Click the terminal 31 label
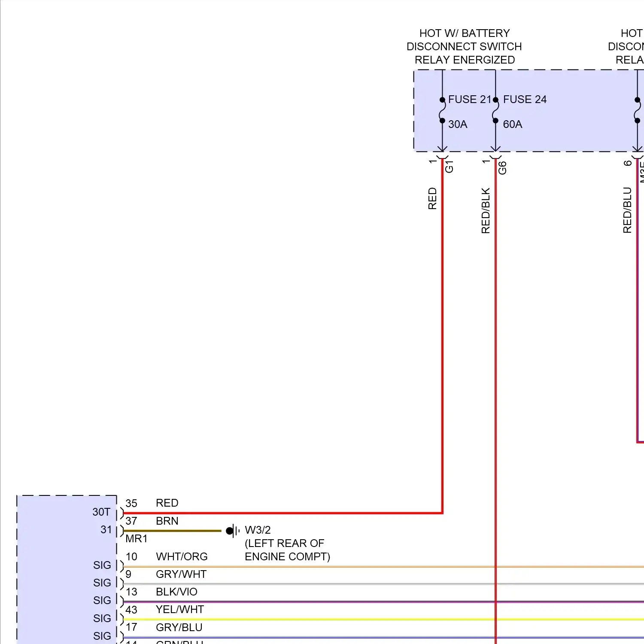The height and width of the screenshot is (644, 644). pyautogui.click(x=106, y=529)
